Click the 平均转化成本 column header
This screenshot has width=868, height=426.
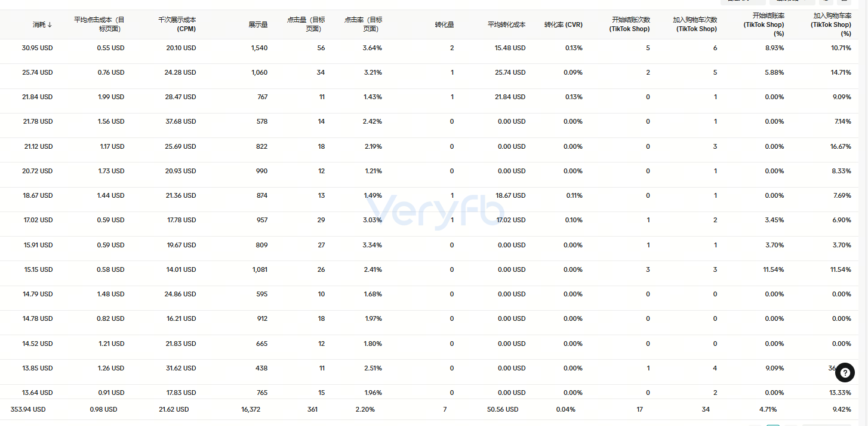coord(506,24)
